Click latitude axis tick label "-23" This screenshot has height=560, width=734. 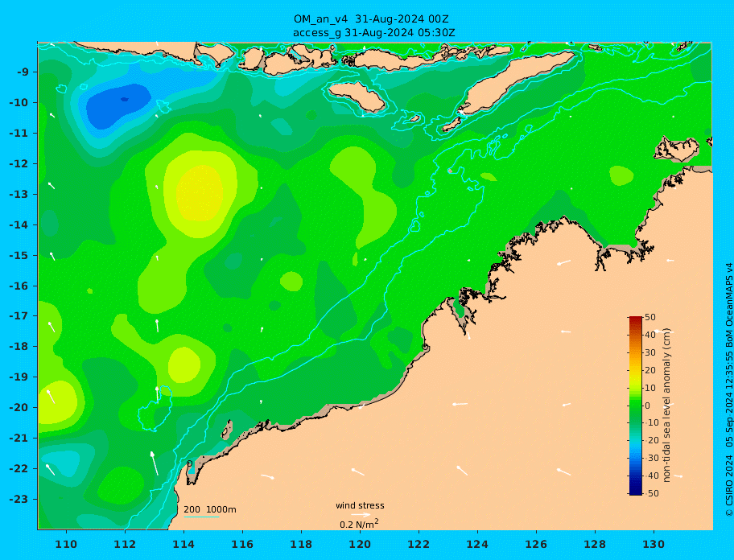(19, 499)
